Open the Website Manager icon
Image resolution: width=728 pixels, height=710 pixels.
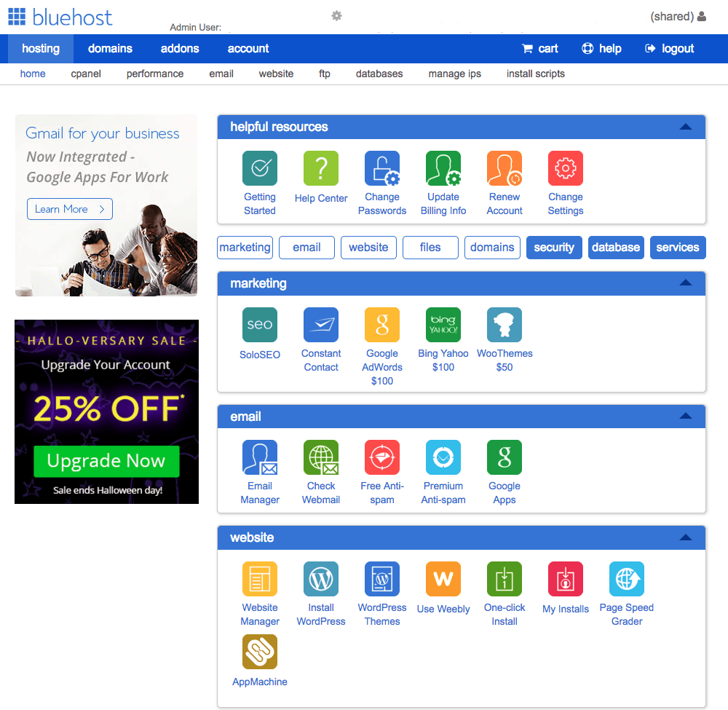click(x=260, y=579)
